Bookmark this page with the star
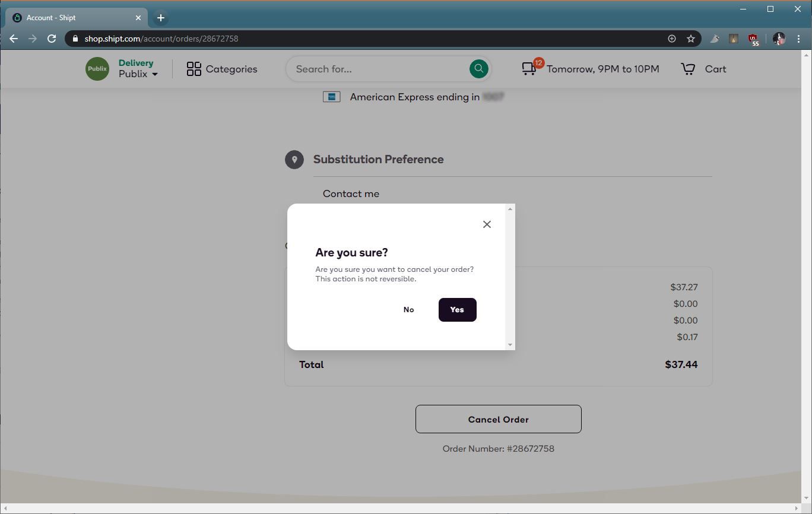This screenshot has width=812, height=514. pos(691,39)
